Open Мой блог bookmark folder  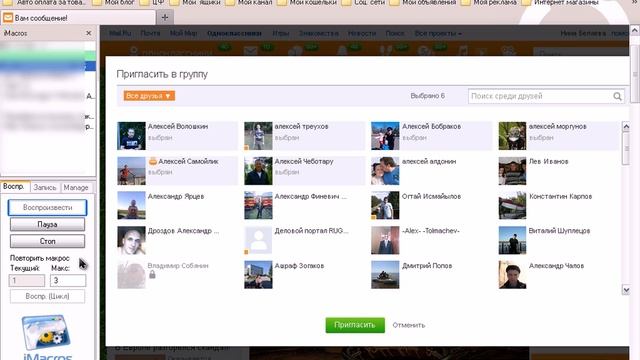[x=113, y=2]
